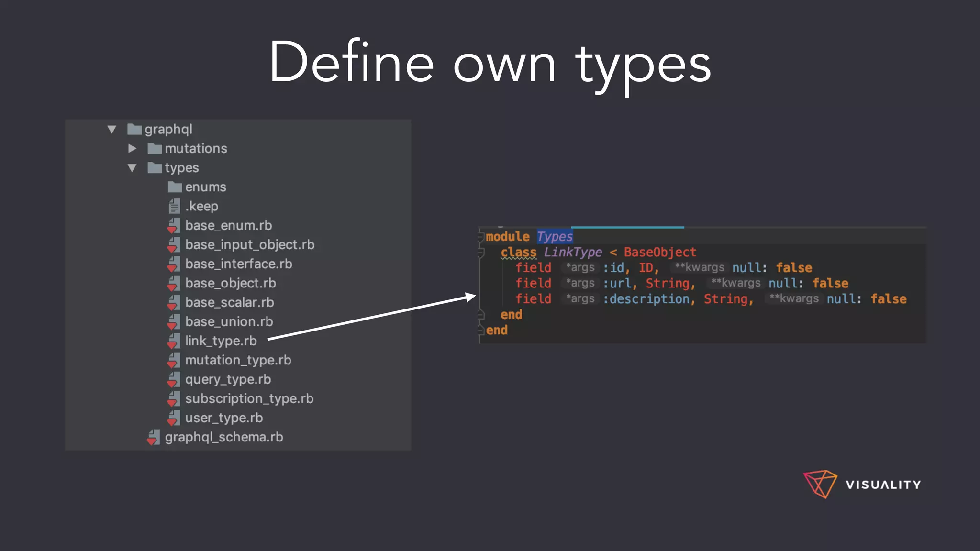The image size is (980, 551).
Task: Open query_type.rb in the tree
Action: pyautogui.click(x=228, y=379)
